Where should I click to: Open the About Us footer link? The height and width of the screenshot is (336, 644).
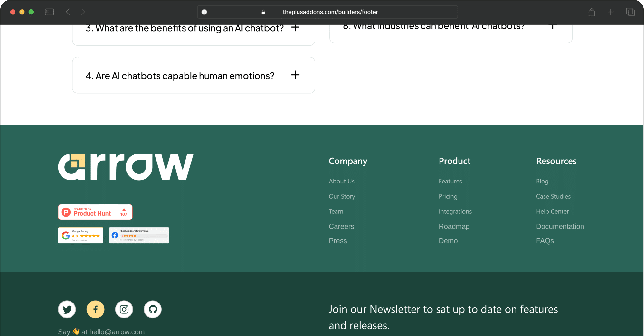[x=341, y=181]
